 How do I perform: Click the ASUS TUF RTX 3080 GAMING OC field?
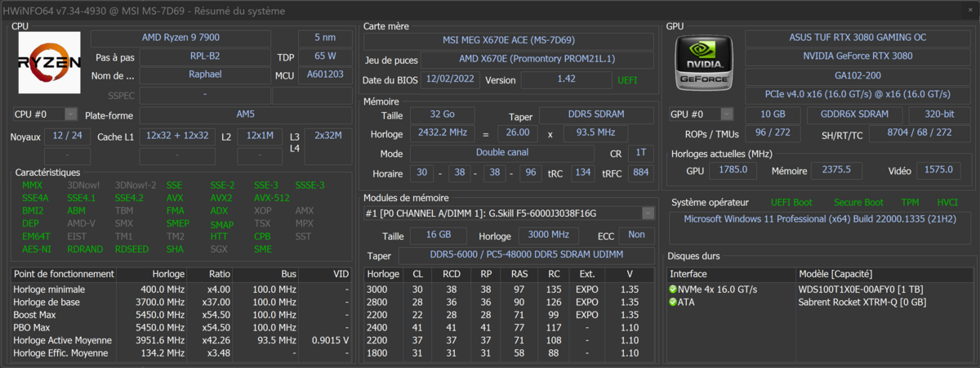(857, 38)
